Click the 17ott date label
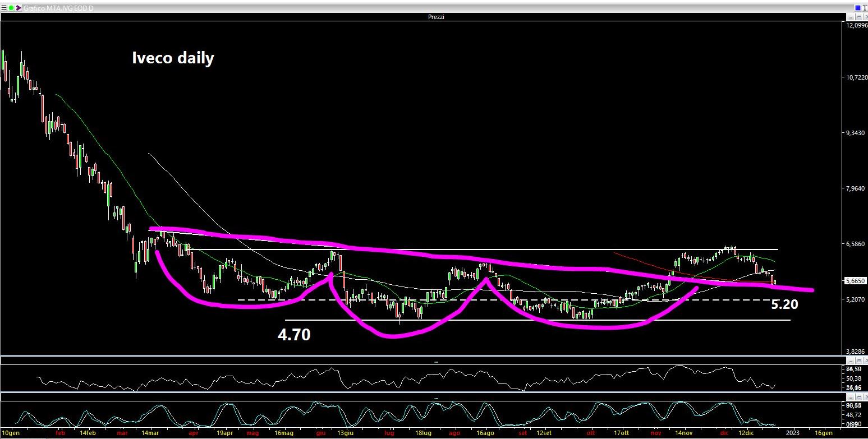The height and width of the screenshot is (439, 868). [x=623, y=433]
